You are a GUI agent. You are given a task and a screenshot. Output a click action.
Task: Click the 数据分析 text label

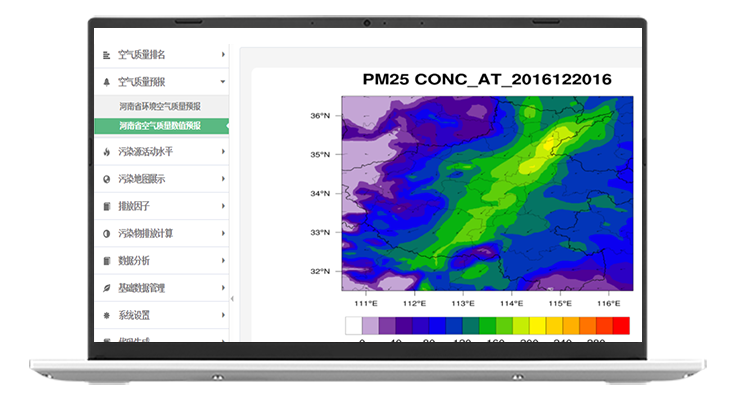(134, 261)
